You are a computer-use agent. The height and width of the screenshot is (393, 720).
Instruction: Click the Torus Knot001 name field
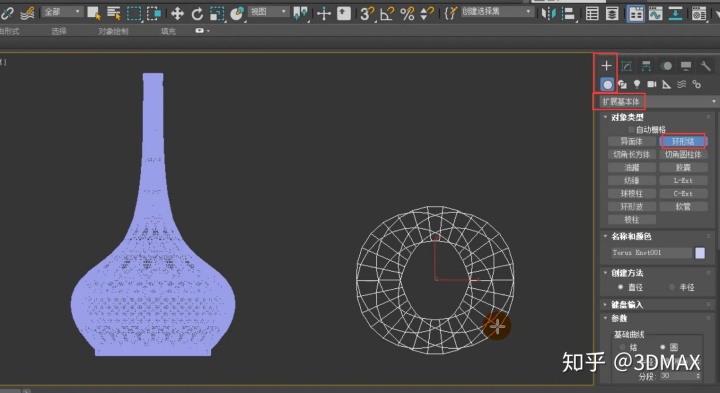coord(651,253)
